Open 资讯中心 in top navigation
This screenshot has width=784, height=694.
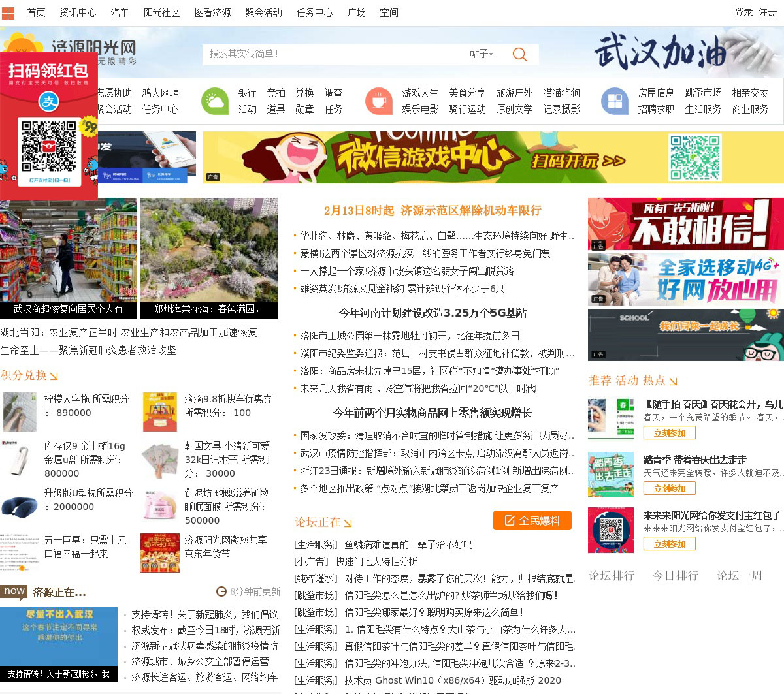pyautogui.click(x=78, y=12)
